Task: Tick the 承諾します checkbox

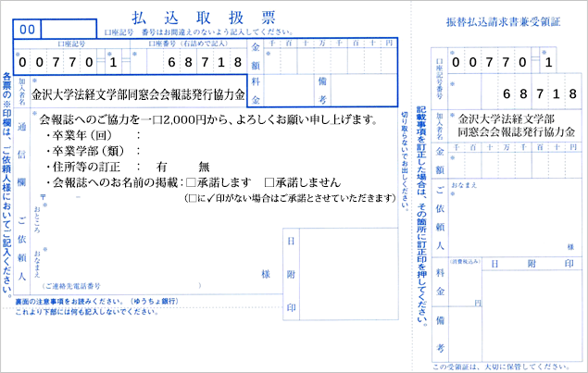Action: coord(191,182)
